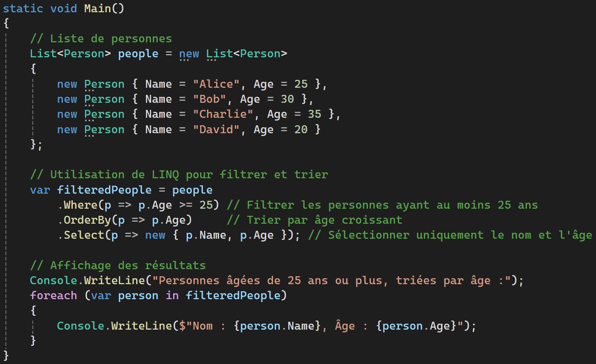The height and width of the screenshot is (364, 596).
Task: Click Charlie's age value 35
Action: point(314,114)
